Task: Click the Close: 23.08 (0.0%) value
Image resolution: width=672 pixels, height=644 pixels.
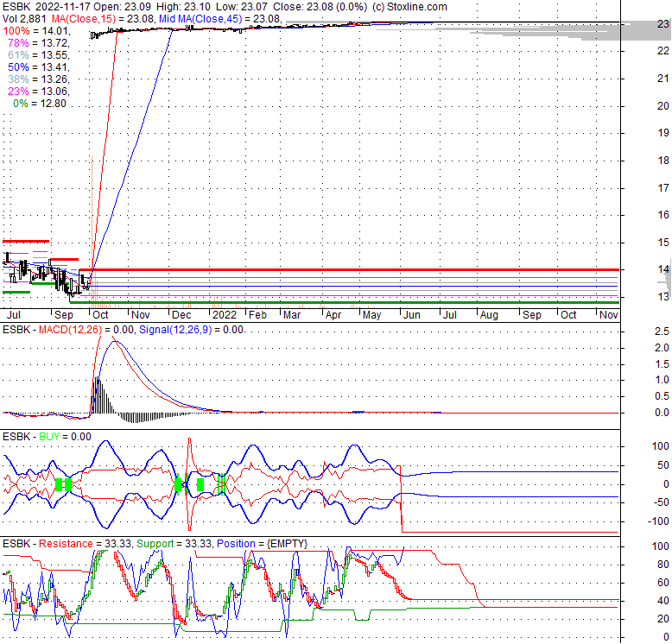Action: [x=320, y=7]
